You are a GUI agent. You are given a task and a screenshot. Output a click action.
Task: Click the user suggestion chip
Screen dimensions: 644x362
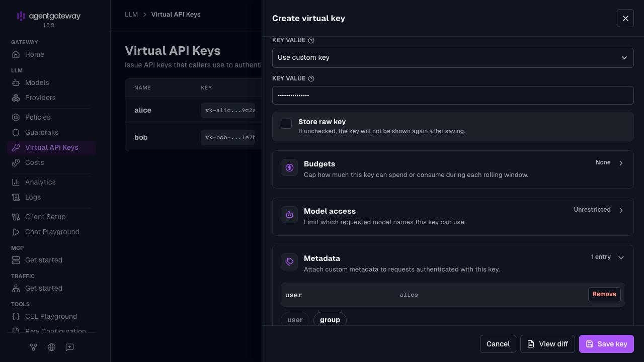295,320
